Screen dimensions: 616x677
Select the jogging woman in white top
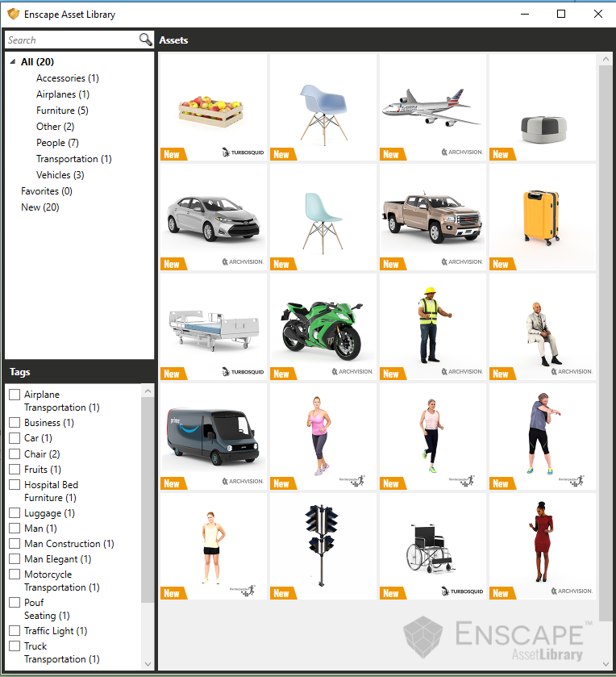tap(433, 436)
